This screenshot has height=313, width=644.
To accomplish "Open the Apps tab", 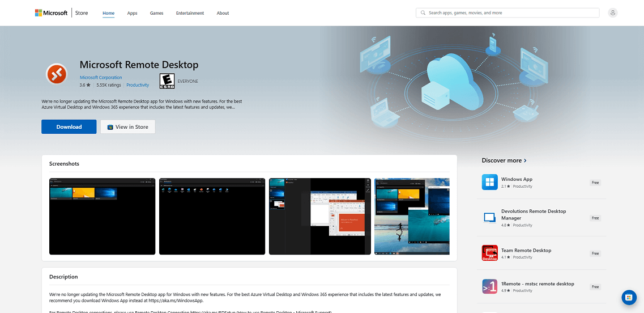I will pos(132,13).
